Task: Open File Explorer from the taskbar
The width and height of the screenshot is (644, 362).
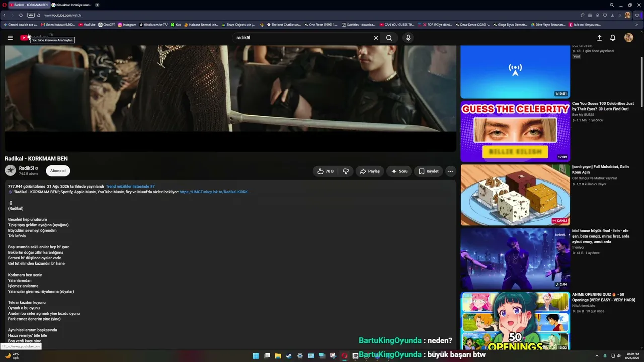Action: coord(278,356)
